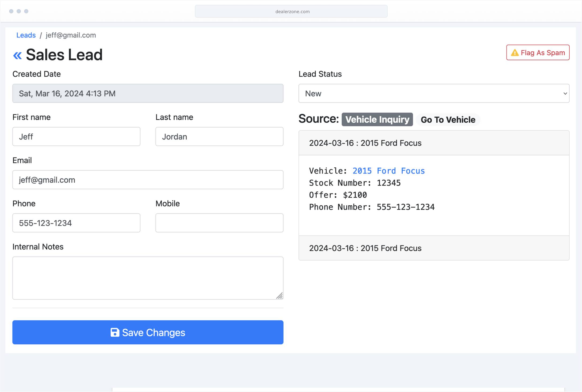Image resolution: width=582 pixels, height=392 pixels.
Task: Click the Lead Status dropdown arrow
Action: (565, 93)
